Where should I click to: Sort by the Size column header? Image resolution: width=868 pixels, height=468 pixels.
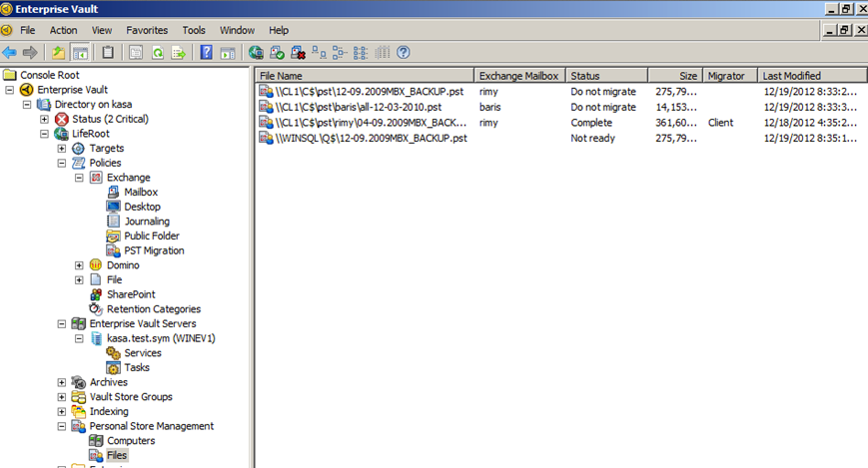(675, 76)
